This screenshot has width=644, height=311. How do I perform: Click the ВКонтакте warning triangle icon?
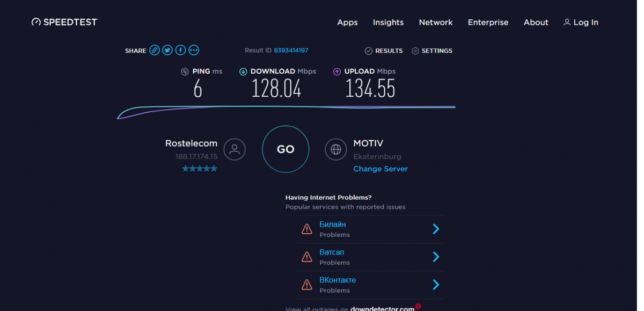click(x=307, y=285)
